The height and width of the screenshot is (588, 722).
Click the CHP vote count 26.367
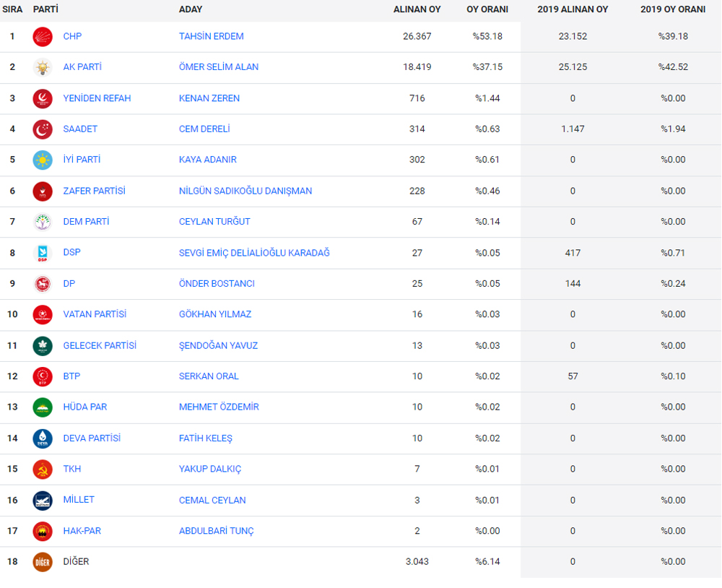[x=417, y=36]
